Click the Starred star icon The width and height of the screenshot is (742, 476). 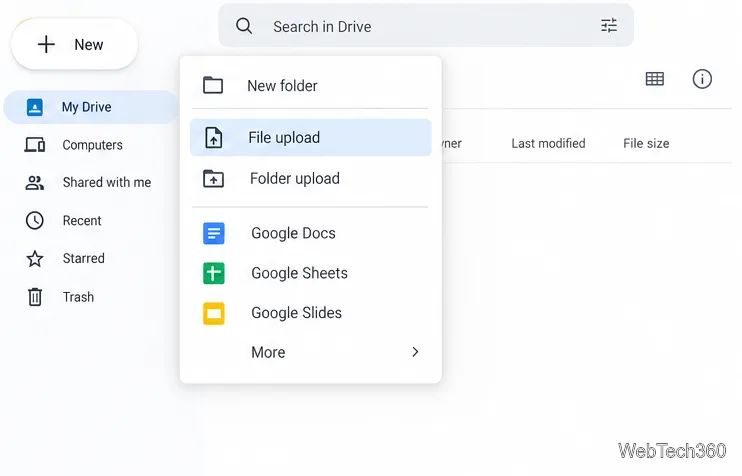[x=35, y=258]
